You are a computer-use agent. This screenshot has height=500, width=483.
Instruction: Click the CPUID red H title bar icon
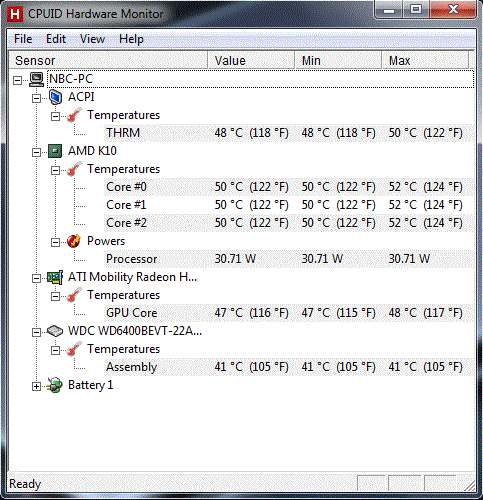click(15, 15)
